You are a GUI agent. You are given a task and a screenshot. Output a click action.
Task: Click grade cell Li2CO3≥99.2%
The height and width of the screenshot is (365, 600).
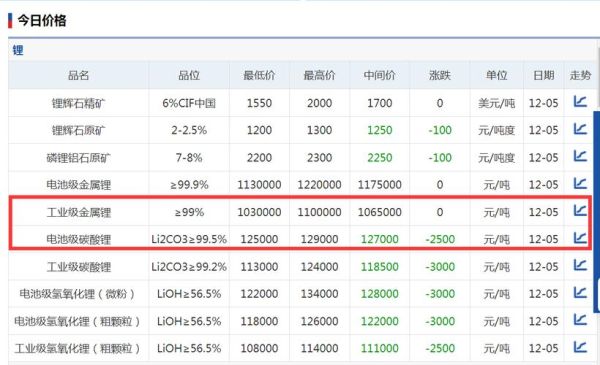(189, 267)
